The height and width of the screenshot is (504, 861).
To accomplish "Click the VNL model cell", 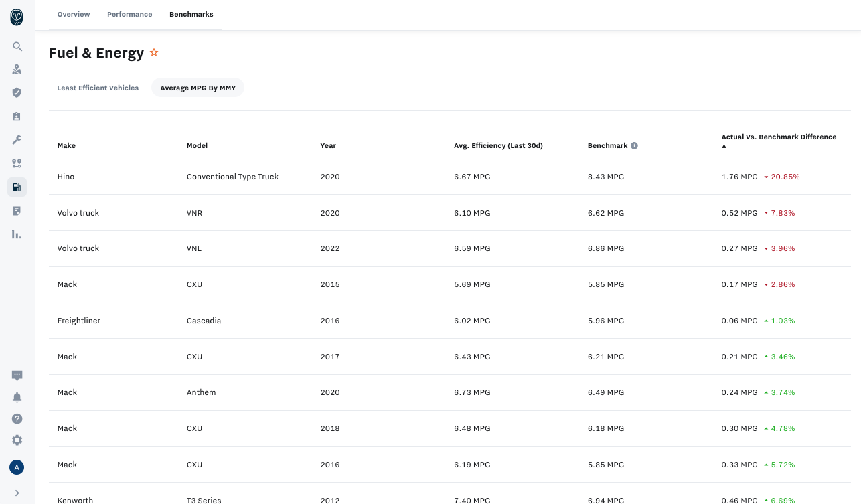I will tap(194, 248).
